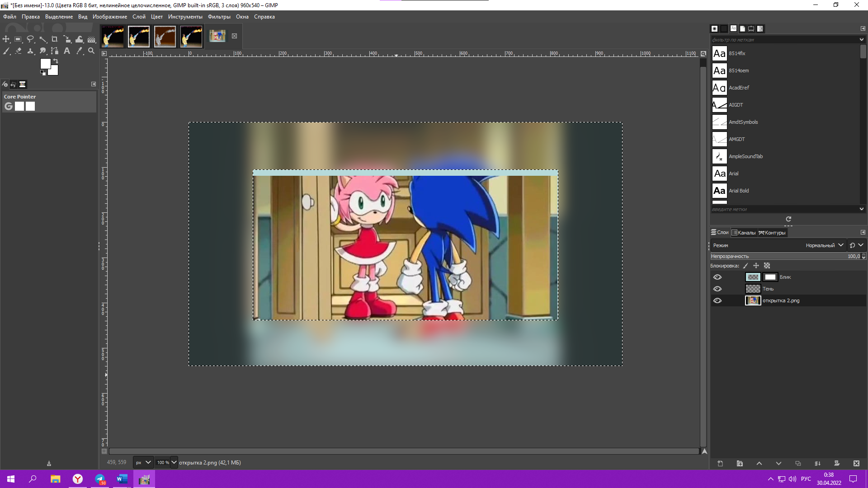The image size is (868, 488).
Task: Raise the layer one step
Action: (x=759, y=464)
